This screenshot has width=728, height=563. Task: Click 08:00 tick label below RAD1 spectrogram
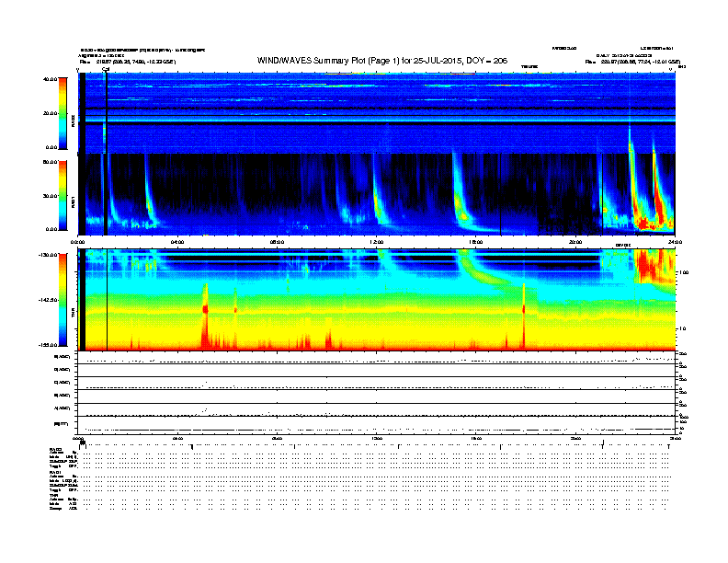[277, 242]
